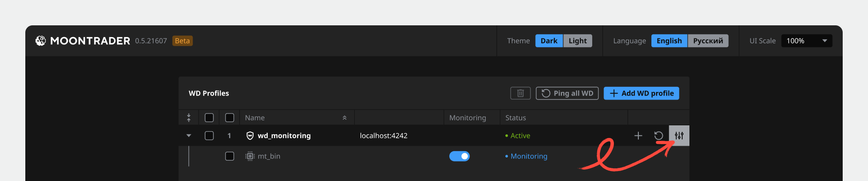The height and width of the screenshot is (181, 868).
Task: Open wd_monitoring settings sliders icon
Action: click(679, 136)
